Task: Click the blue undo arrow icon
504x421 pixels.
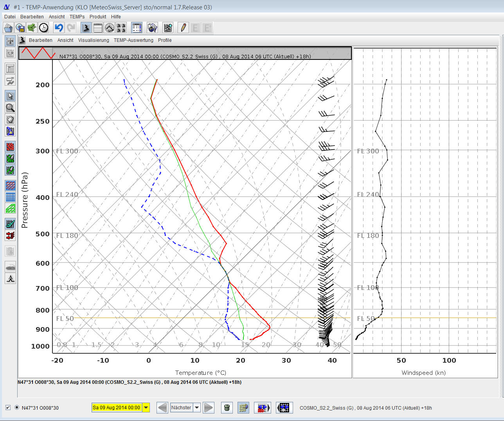Action: [x=59, y=28]
